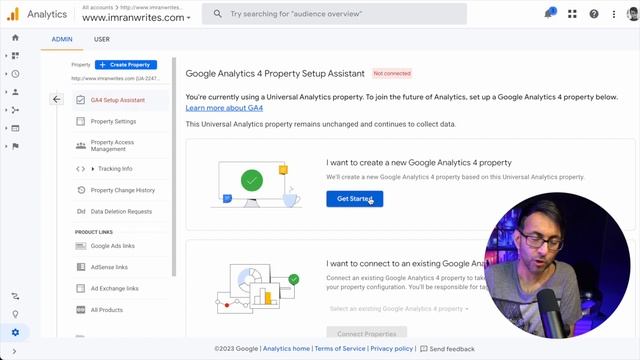
Task: Click the AdSense links icon
Action: coord(81,267)
